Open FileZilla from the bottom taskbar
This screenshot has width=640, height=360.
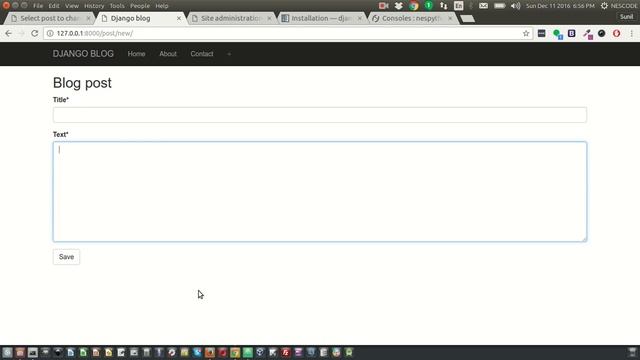click(x=286, y=352)
